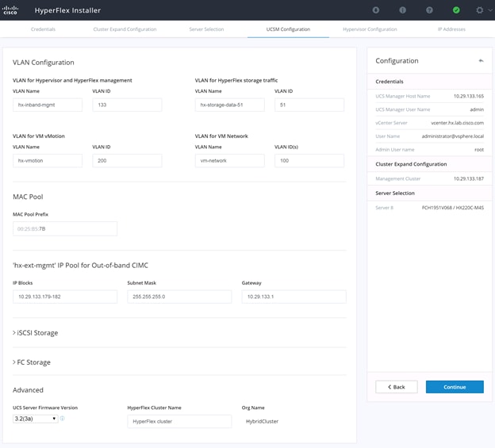Click 'hx-ext-mgmt' IP Pool heading
This screenshot has width=495, height=448.
point(80,266)
